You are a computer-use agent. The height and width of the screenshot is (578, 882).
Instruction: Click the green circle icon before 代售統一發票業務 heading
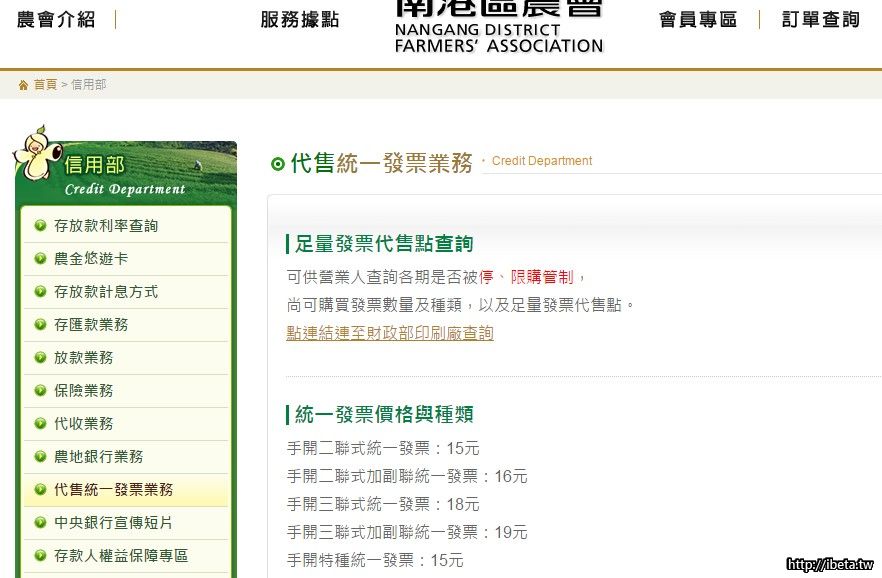coord(278,164)
